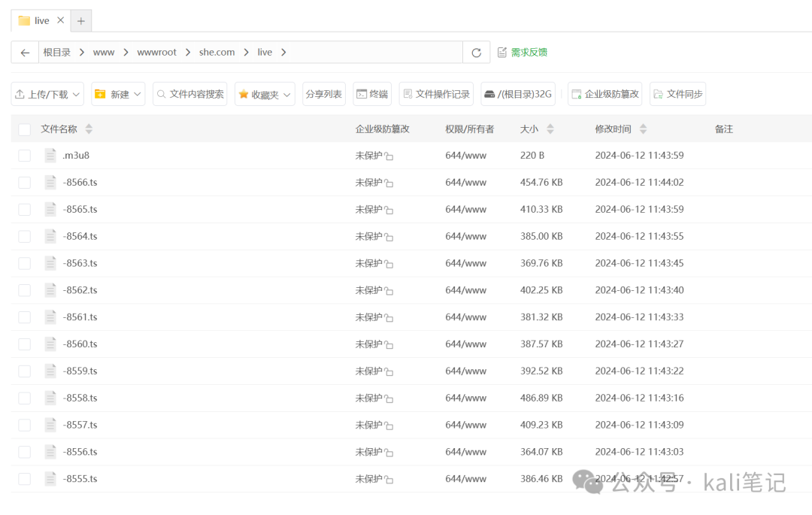Open the 分享列表 share list
Screen dimensions: 812x515
(323, 93)
